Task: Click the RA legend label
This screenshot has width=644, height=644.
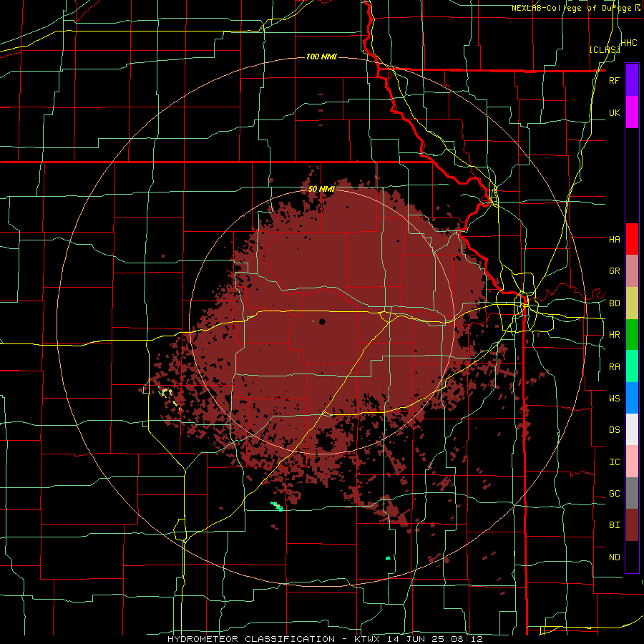Action: [x=614, y=367]
